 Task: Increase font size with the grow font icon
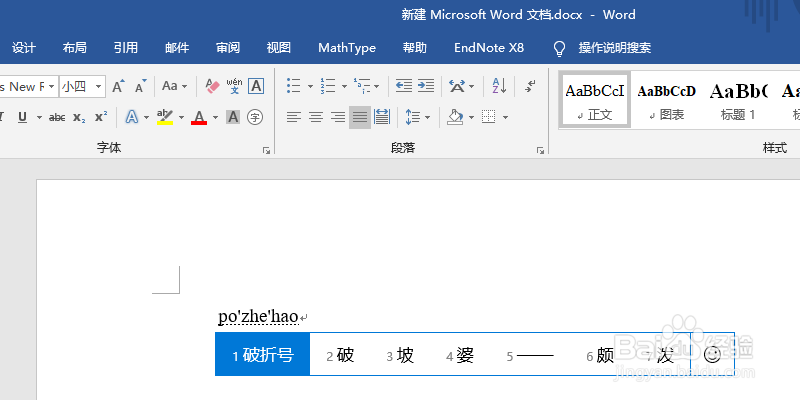click(118, 86)
